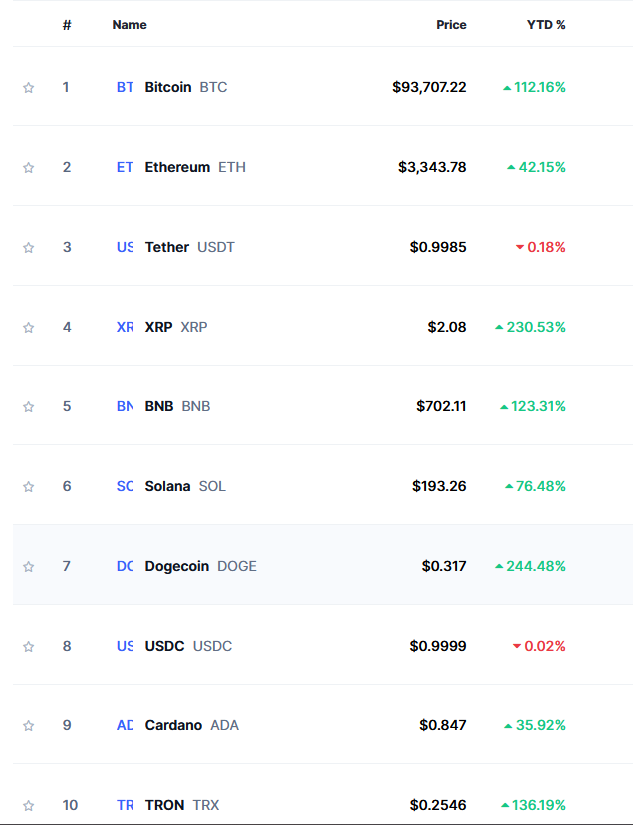Toggle watchlist star for Tether
Viewport: 633px width, 825px height.
tap(29, 247)
